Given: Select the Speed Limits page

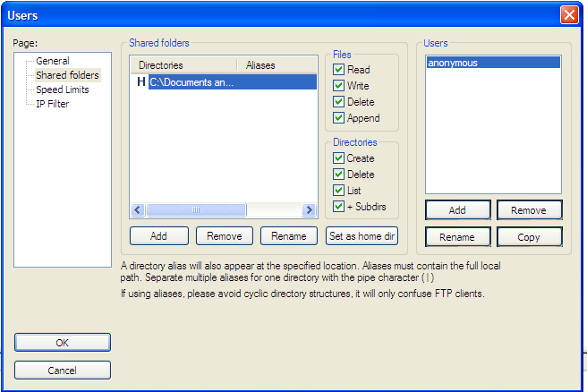Looking at the screenshot, I should click(62, 89).
